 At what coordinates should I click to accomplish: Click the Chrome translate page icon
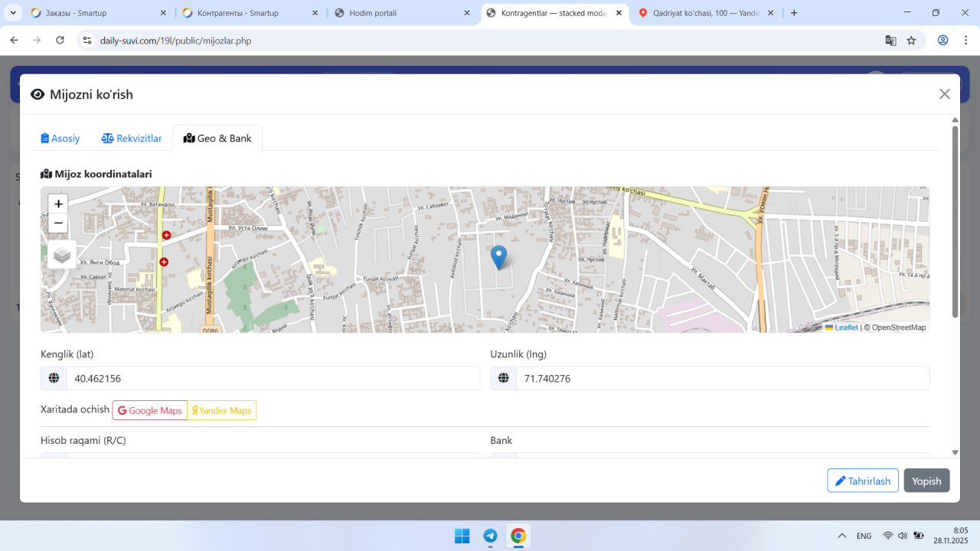[x=890, y=41]
